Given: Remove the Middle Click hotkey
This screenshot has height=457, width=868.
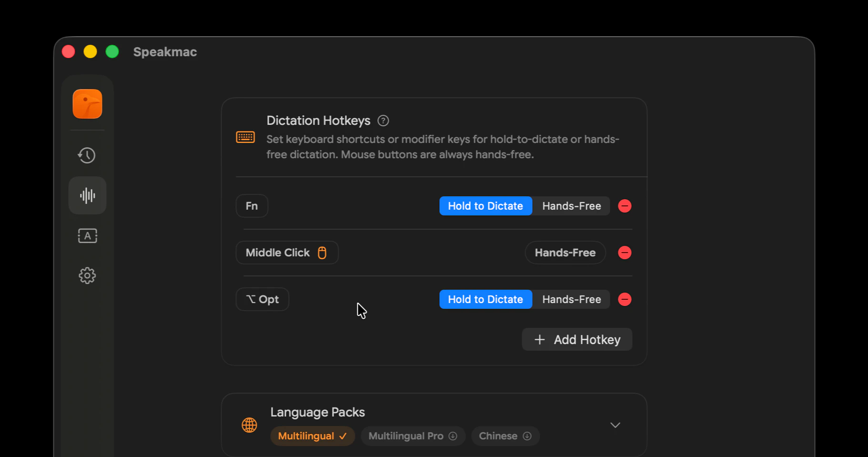Looking at the screenshot, I should [625, 253].
